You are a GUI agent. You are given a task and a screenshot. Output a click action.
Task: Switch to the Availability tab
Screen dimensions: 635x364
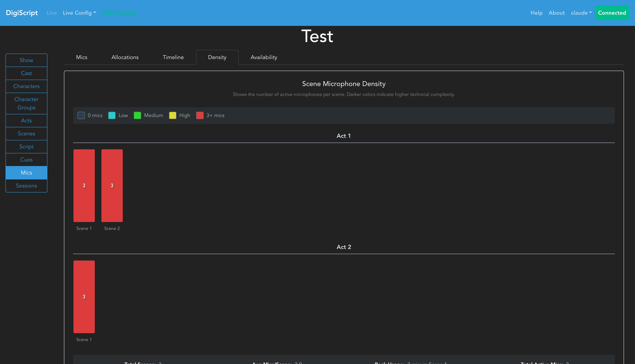[263, 57]
